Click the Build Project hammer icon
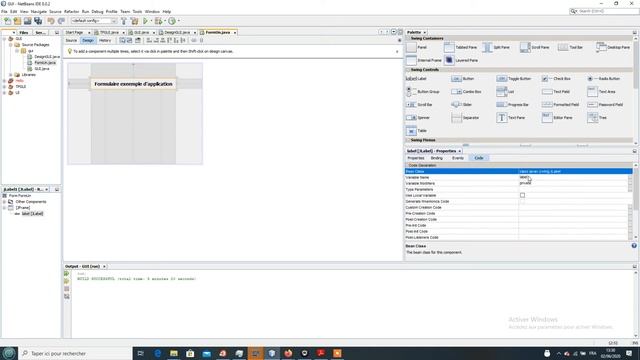Image resolution: width=640 pixels, height=360 pixels. point(124,21)
